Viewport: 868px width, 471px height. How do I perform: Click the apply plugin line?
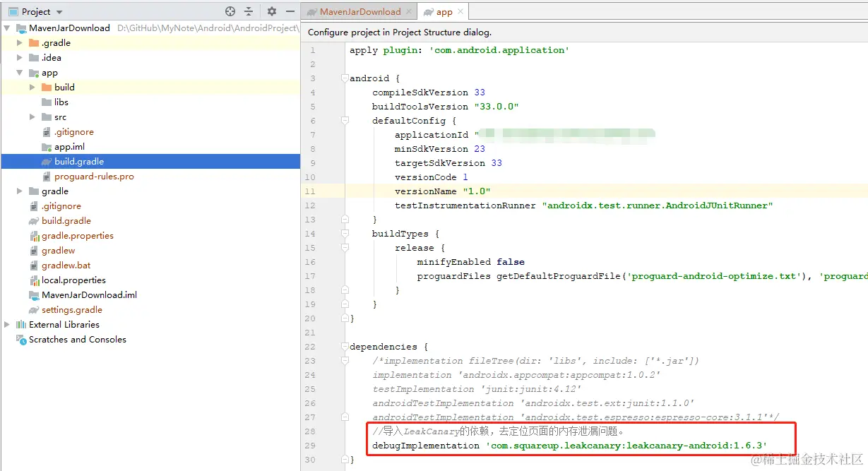point(459,50)
